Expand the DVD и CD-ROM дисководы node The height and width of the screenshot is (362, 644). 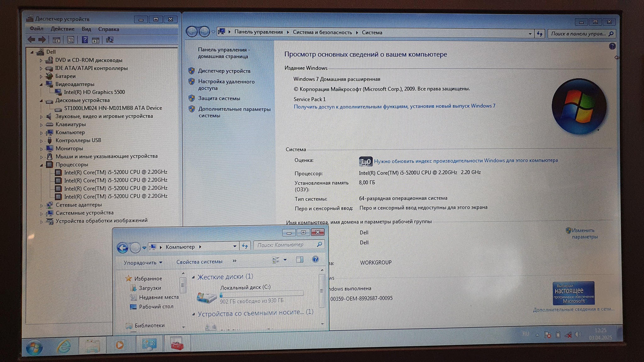(41, 60)
